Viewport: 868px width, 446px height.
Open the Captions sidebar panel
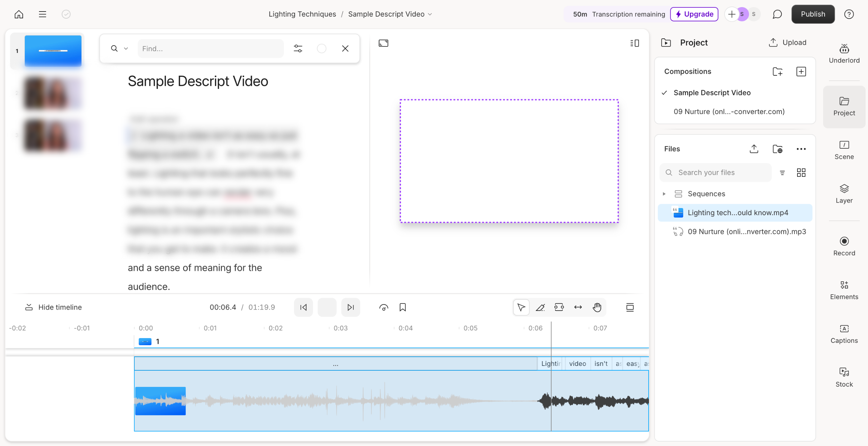coord(844,334)
